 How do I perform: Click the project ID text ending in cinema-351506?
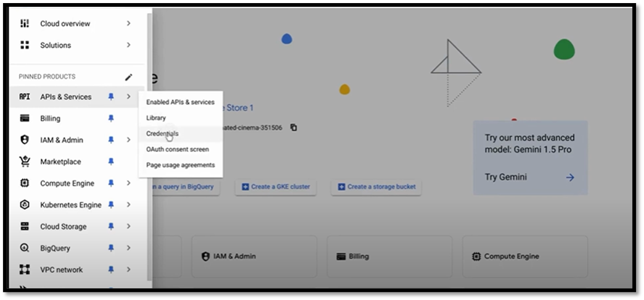(x=251, y=128)
